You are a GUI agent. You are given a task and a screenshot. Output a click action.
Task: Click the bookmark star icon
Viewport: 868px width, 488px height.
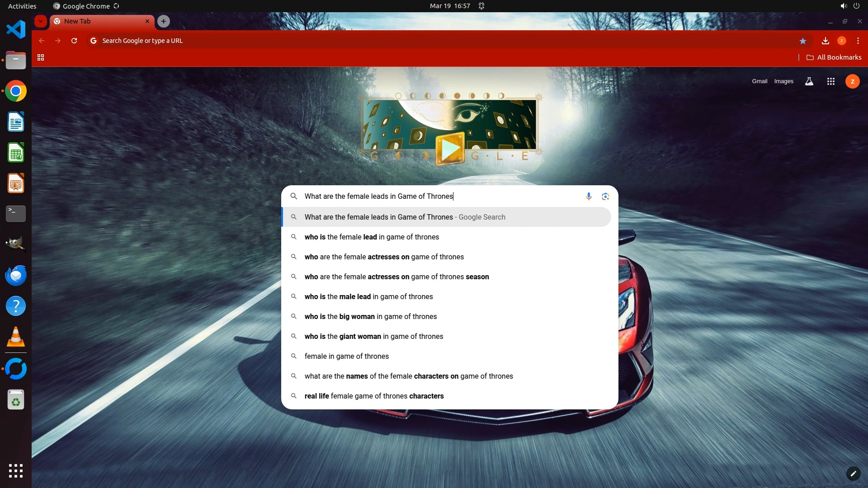(803, 41)
